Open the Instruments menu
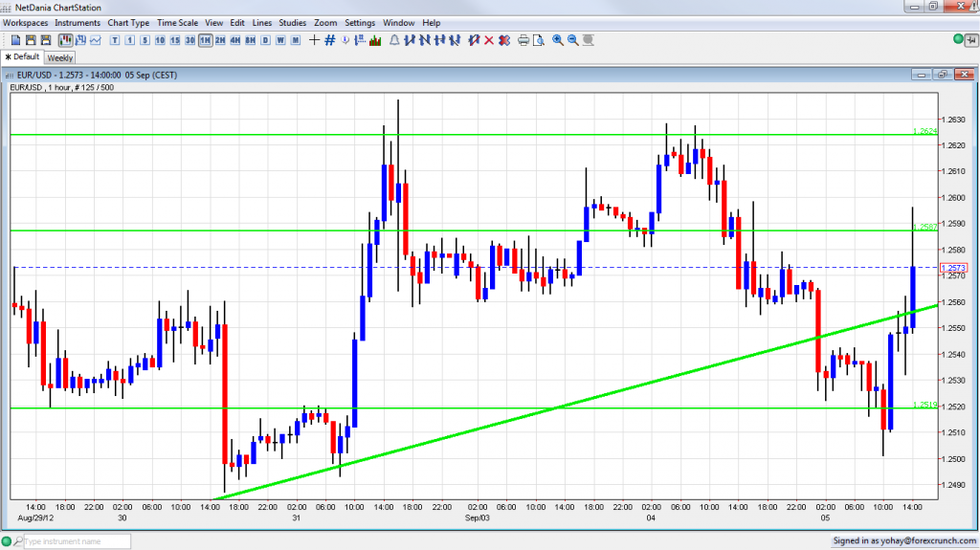 click(78, 23)
